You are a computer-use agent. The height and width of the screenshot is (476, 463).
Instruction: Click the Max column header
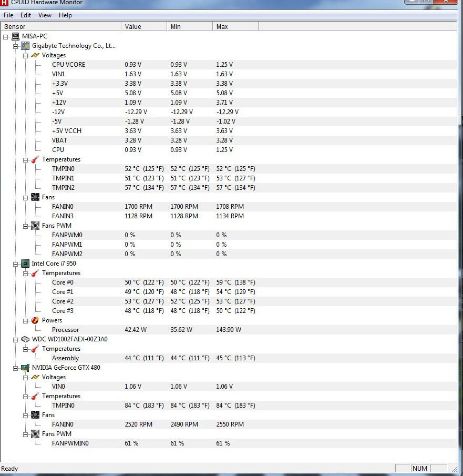coord(236,26)
